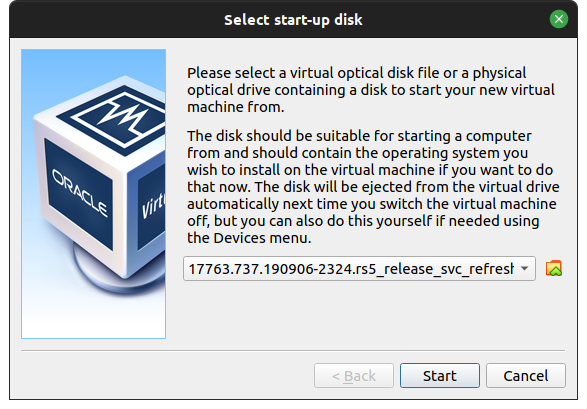Click the Select start-up disk title bar

click(293, 19)
